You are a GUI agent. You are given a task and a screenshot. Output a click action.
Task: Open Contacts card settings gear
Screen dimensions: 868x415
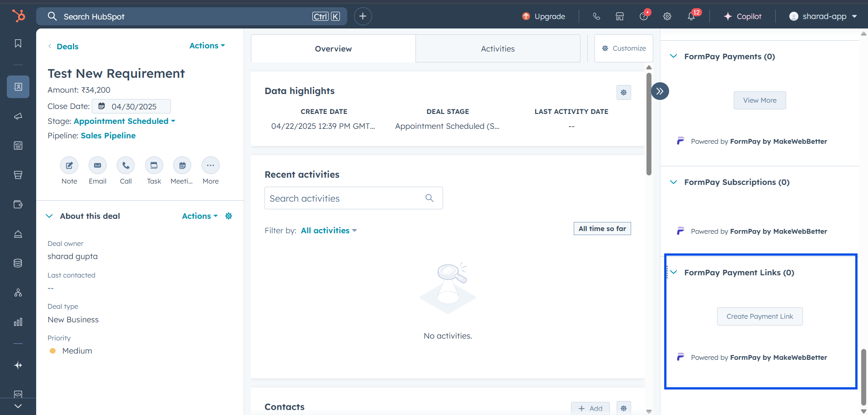(624, 408)
